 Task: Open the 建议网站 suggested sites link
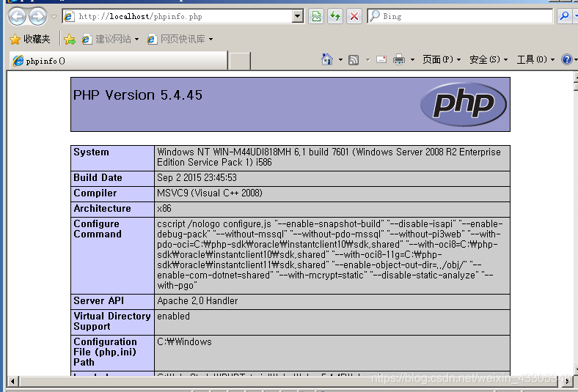(106, 39)
